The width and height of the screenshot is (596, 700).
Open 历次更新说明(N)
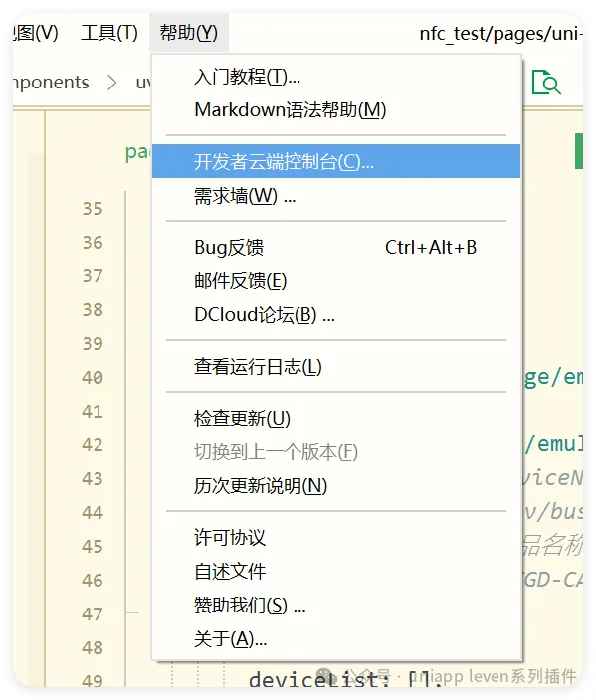(x=336, y=485)
